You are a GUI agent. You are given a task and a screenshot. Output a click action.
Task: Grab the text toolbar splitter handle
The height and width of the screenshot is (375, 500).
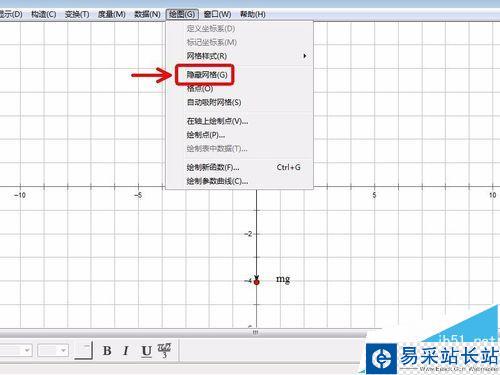point(255,332)
